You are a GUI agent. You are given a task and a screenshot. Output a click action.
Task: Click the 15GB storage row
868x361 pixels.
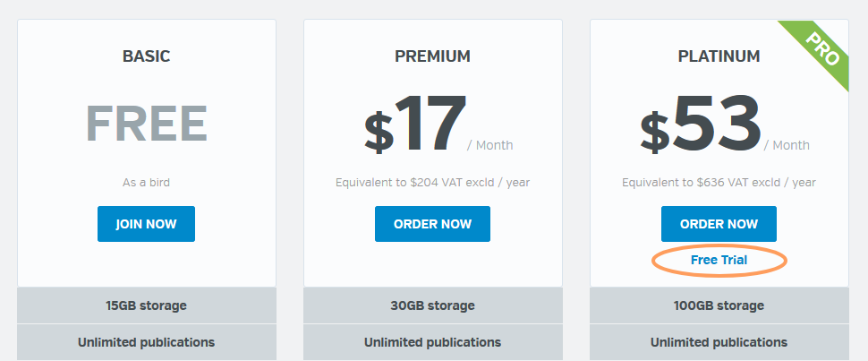pyautogui.click(x=146, y=305)
